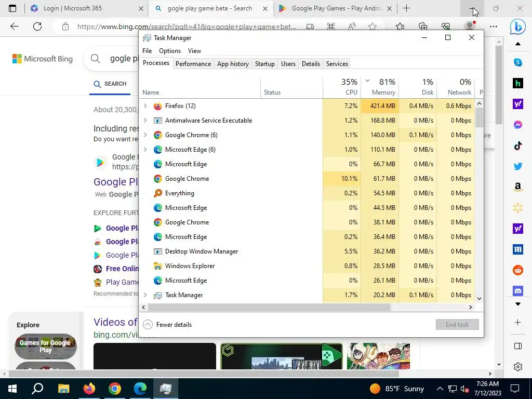Open the Discord icon in Edge sidebar
The height and width of the screenshot is (399, 532).
coord(518,291)
